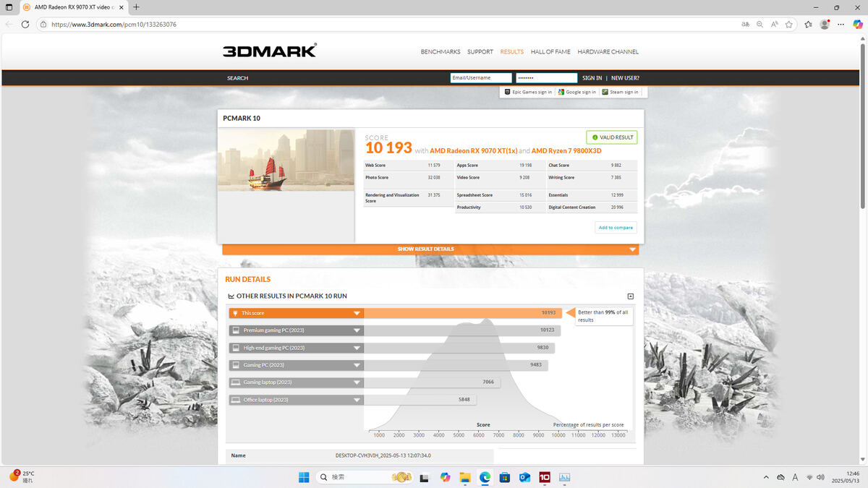
Task: Expand the High-end gaming PC (2023) dropdown
Action: 357,348
